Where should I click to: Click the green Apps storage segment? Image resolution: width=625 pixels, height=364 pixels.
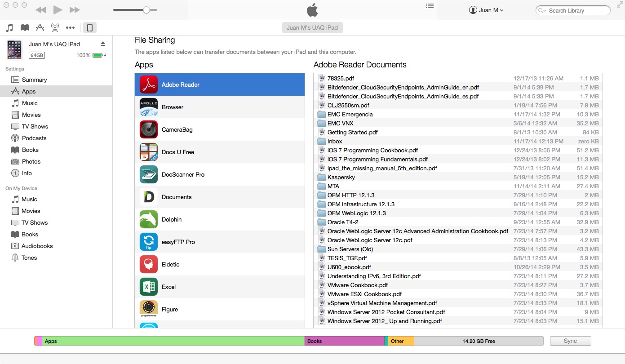(173, 341)
